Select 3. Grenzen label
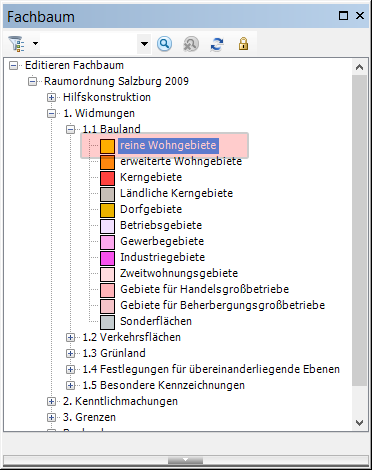The height and width of the screenshot is (470, 372). [89, 417]
